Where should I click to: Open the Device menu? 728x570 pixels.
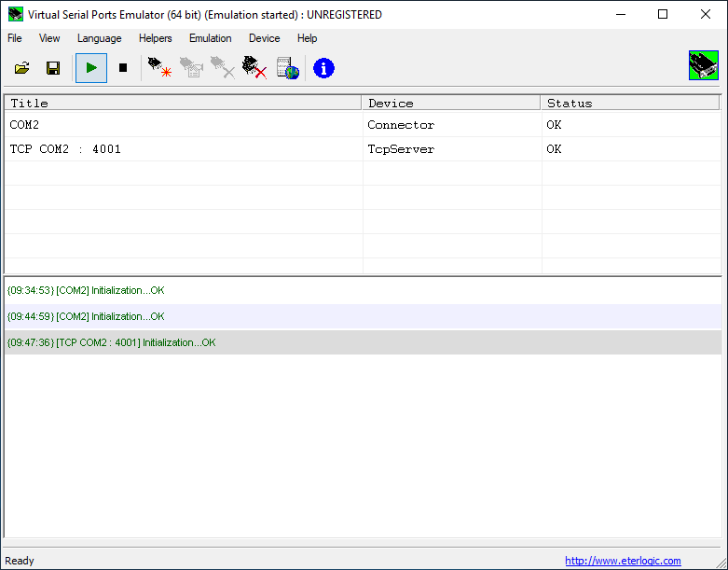pyautogui.click(x=264, y=38)
